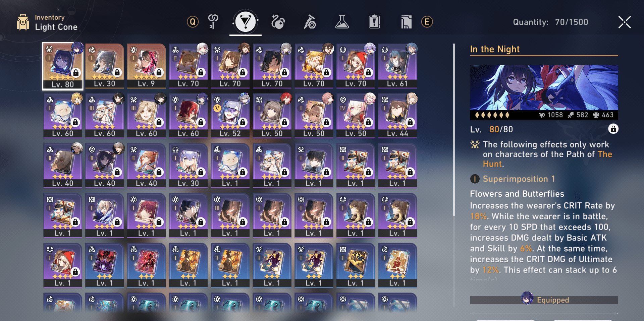Open the stacked documents tab icon
The image size is (644, 321).
[406, 22]
